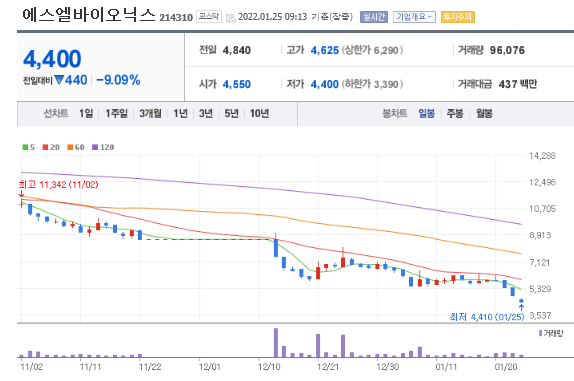Click the 투자주의 warning badge
The width and height of the screenshot is (574, 381).
[458, 17]
